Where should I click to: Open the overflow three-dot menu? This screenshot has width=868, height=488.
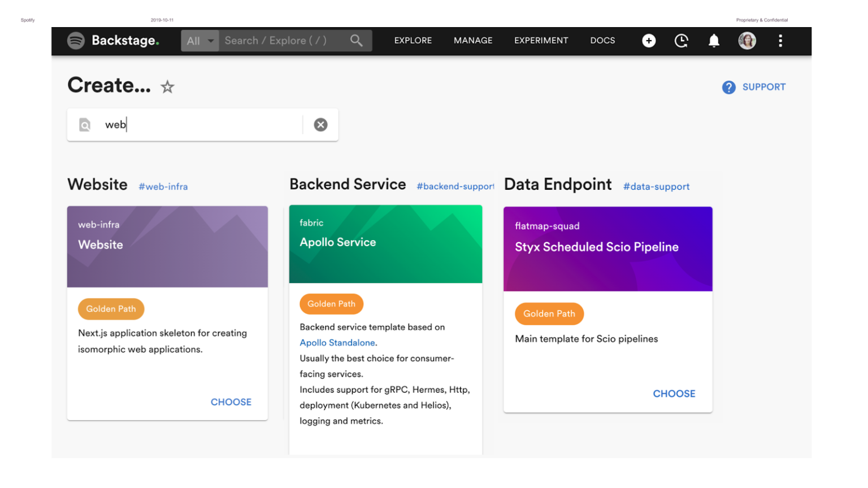point(780,40)
